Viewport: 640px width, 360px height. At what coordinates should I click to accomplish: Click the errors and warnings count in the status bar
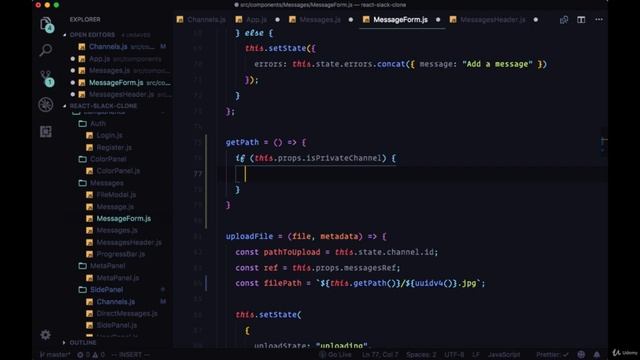(91, 355)
